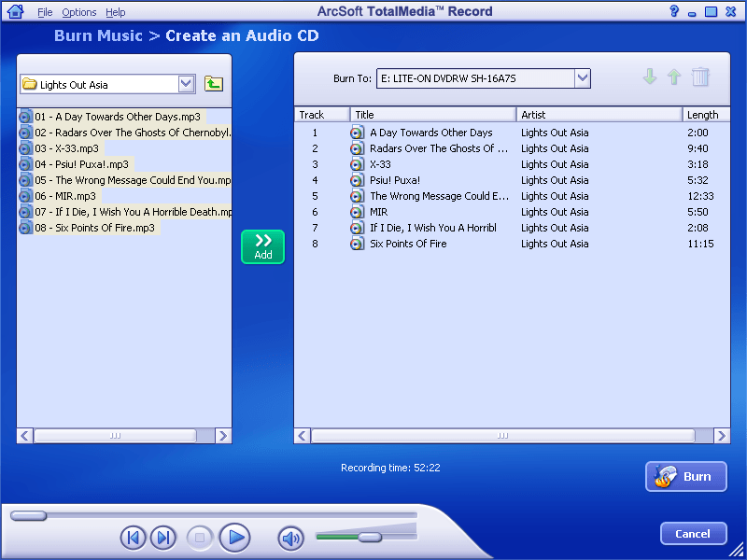Screen dimensions: 747x560
Task: Open the File menu
Action: click(45, 12)
